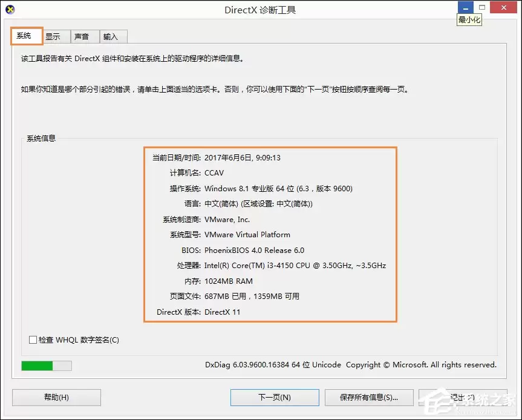Click DirectX version value DirectX 11
The height and width of the screenshot is (420, 522).
coord(222,312)
